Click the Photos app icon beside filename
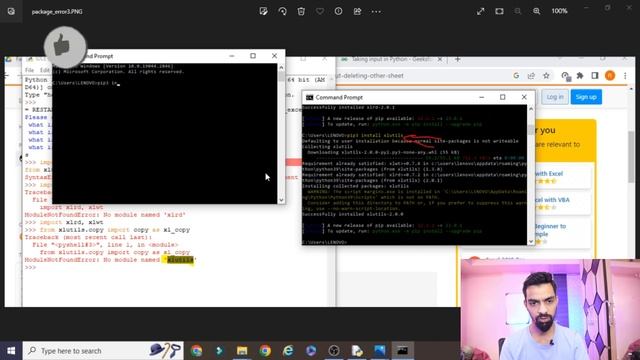Viewport: 640px width, 360px height. point(11,11)
